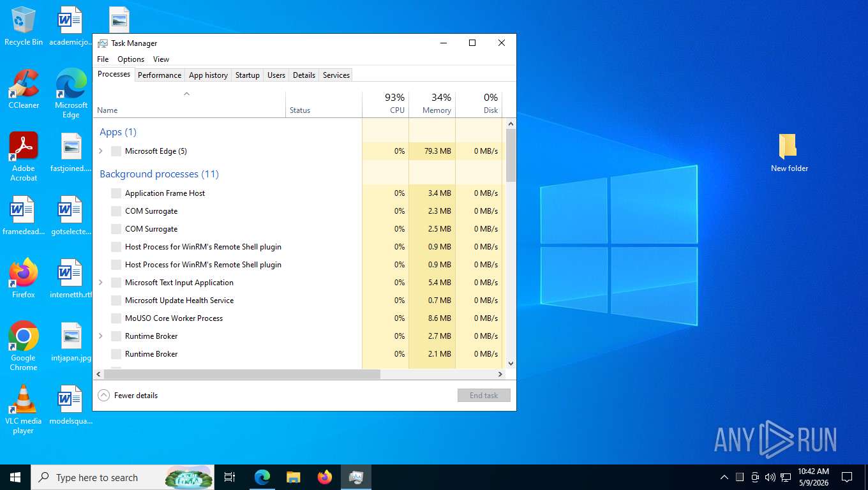Click the horizontal scrollbar thumb in process list
The image size is (868, 490).
(x=242, y=375)
